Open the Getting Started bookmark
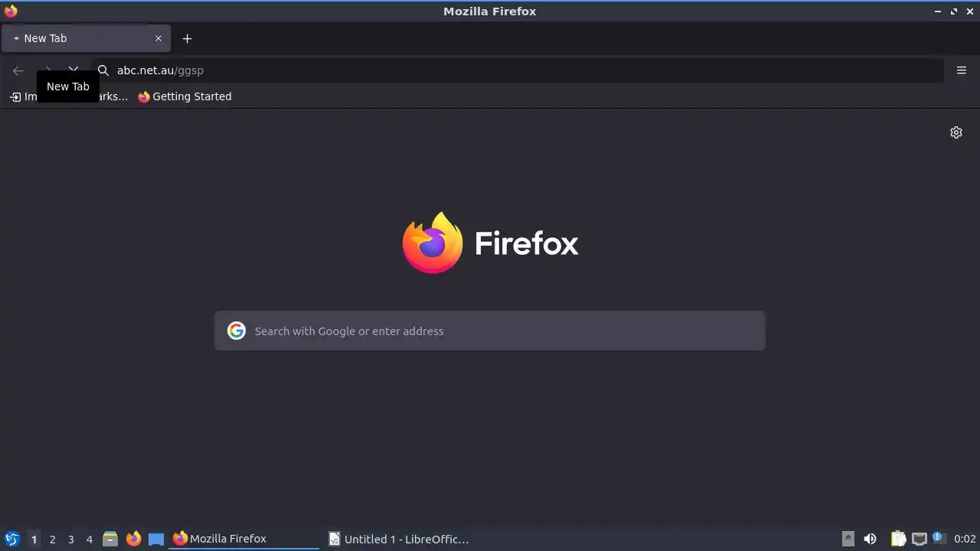 coord(185,96)
